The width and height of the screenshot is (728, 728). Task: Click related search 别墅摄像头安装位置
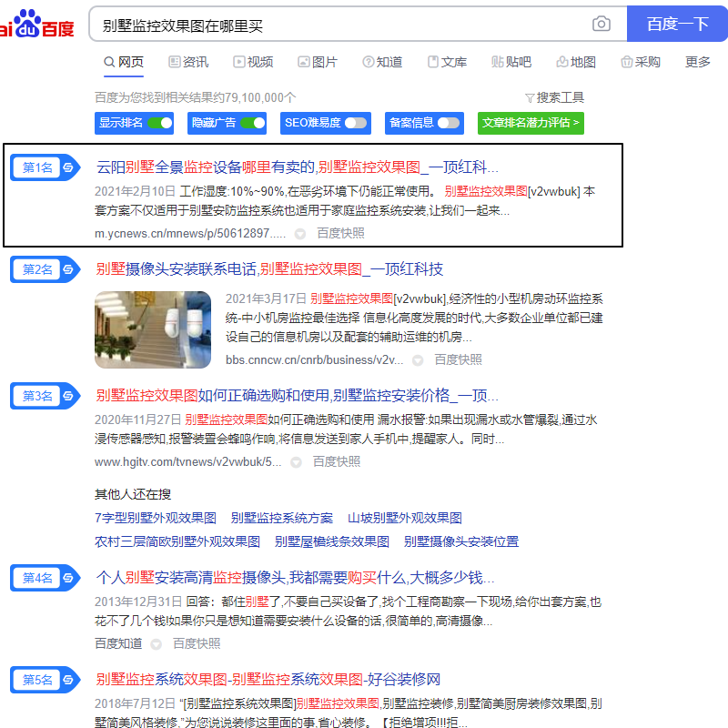coord(461,541)
